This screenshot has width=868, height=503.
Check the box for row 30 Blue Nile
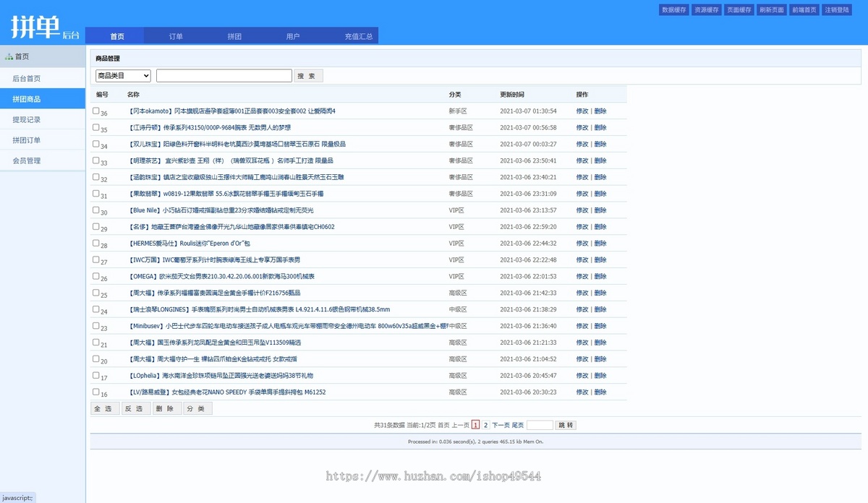96,210
